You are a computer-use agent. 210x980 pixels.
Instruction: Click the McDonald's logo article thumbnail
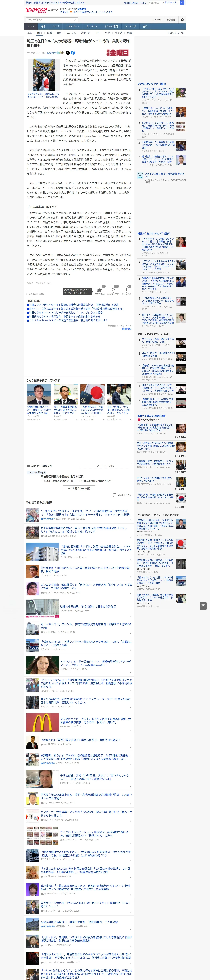pos(42,722)
